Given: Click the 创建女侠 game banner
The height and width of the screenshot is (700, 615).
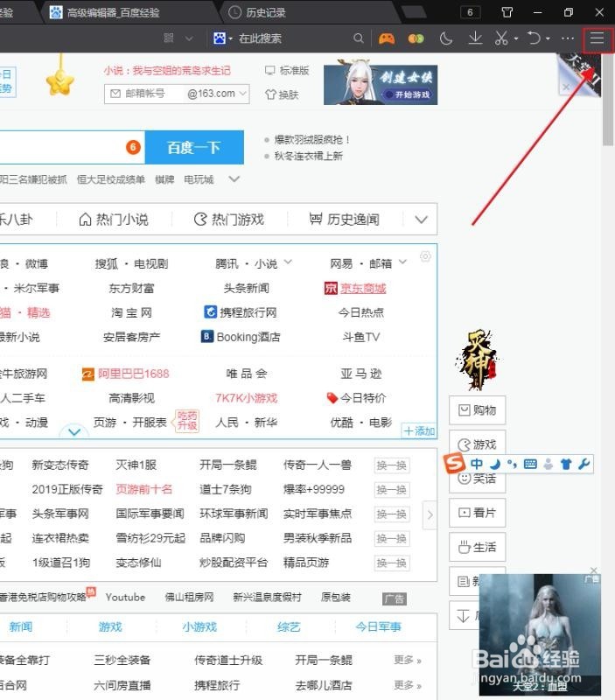Looking at the screenshot, I should pyautogui.click(x=381, y=85).
